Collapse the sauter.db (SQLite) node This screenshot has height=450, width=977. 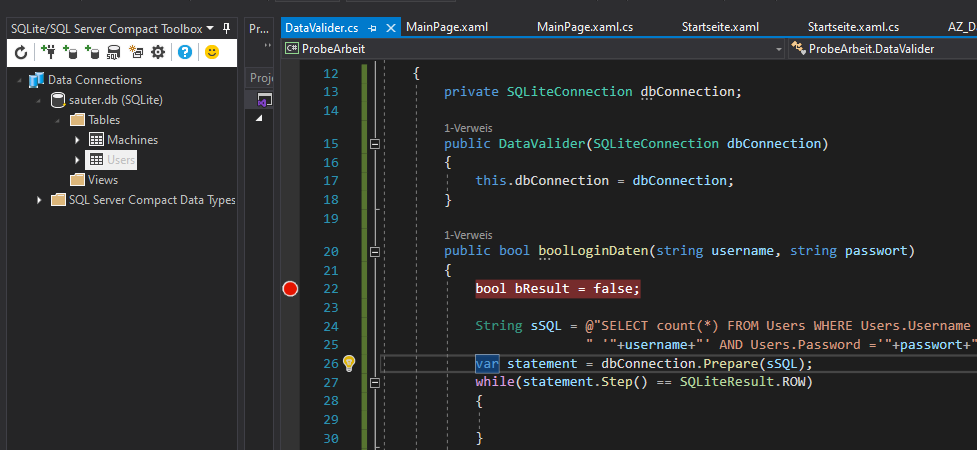39,100
